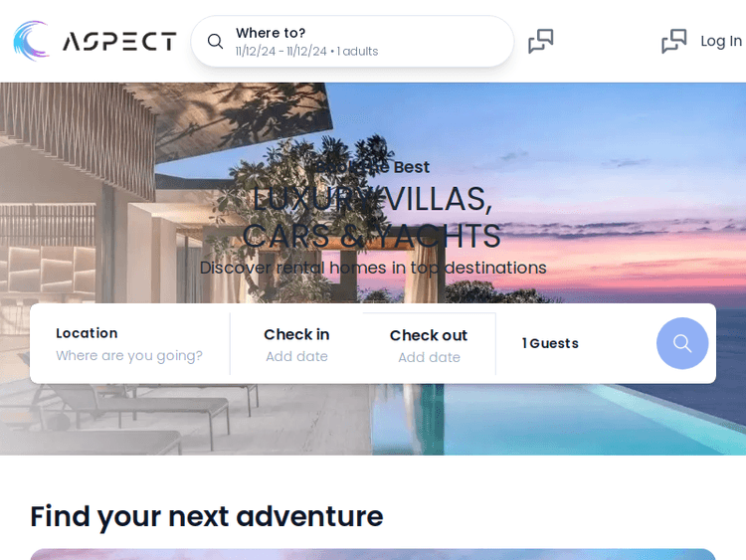Open the chat messages icon beside search bar
Image resolution: width=746 pixels, height=560 pixels.
click(541, 41)
